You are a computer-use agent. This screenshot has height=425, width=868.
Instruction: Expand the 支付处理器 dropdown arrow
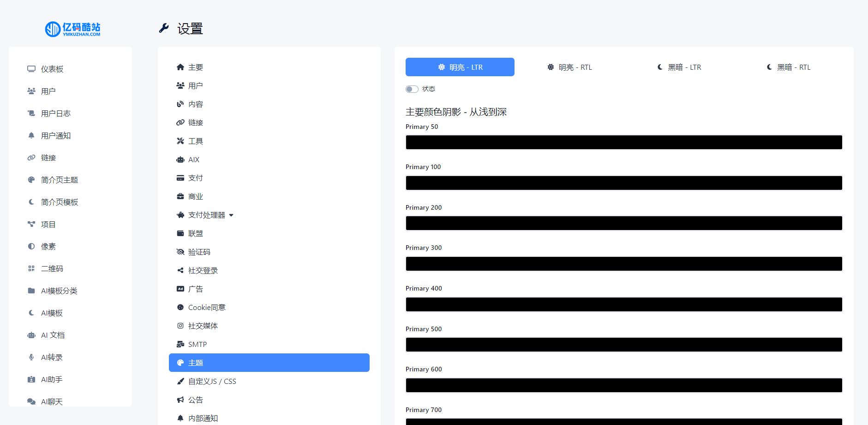(x=231, y=215)
